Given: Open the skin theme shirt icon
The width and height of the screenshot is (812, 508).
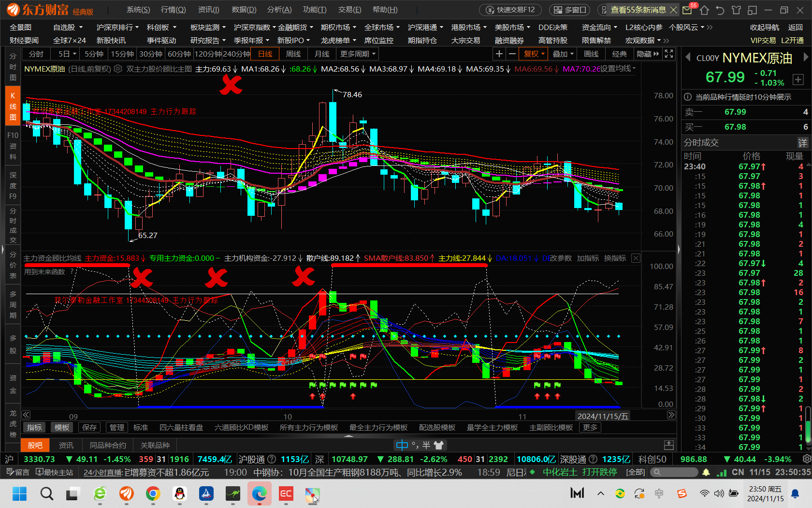Looking at the screenshot, I should pos(736,10).
